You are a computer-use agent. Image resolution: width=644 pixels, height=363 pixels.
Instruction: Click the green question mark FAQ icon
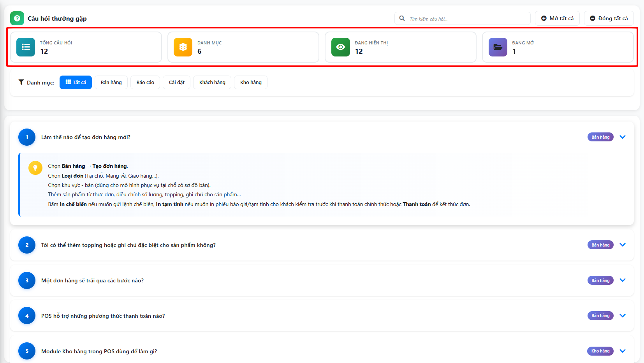click(17, 18)
